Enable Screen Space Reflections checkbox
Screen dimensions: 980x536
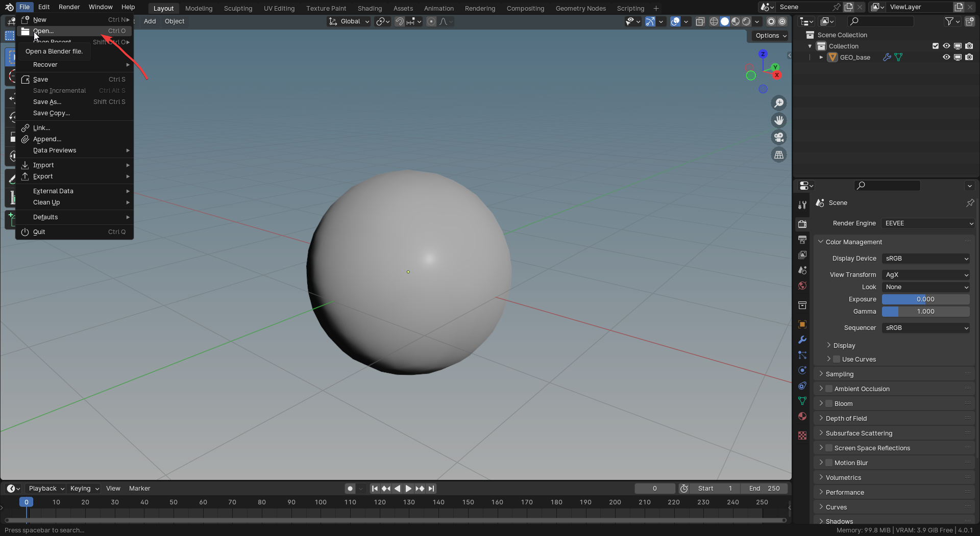pos(829,448)
